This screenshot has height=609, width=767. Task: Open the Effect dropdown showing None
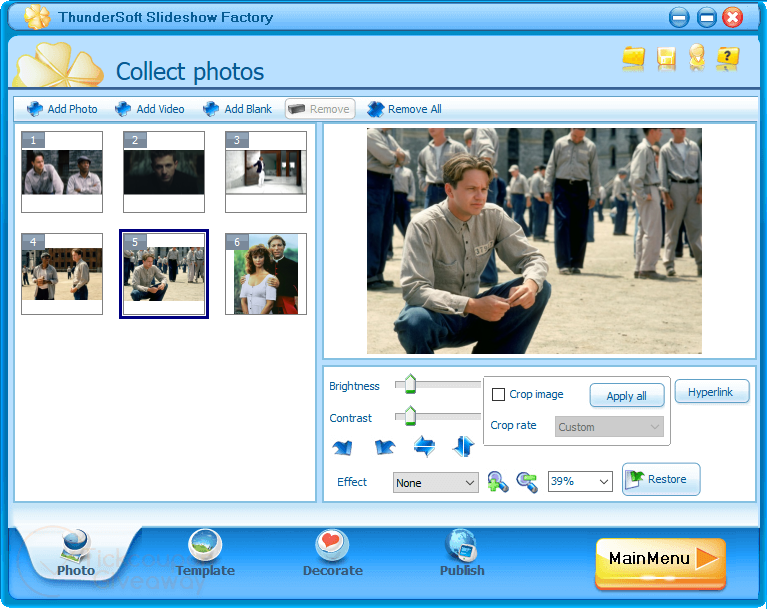point(435,483)
